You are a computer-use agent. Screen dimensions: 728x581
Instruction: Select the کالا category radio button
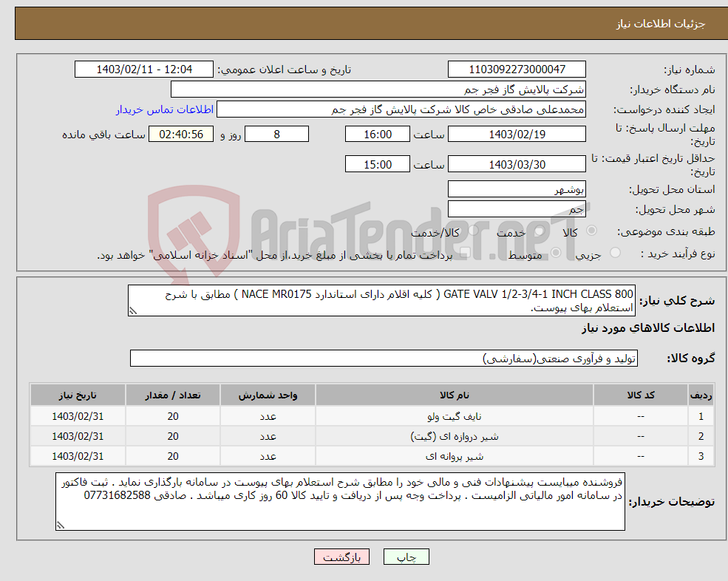[x=591, y=231]
